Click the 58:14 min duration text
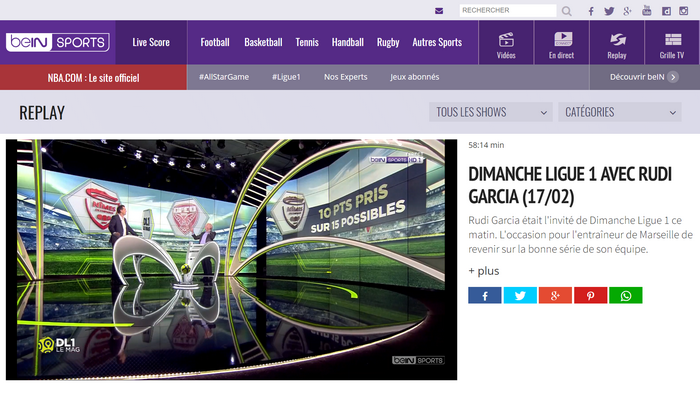 pos(486,145)
